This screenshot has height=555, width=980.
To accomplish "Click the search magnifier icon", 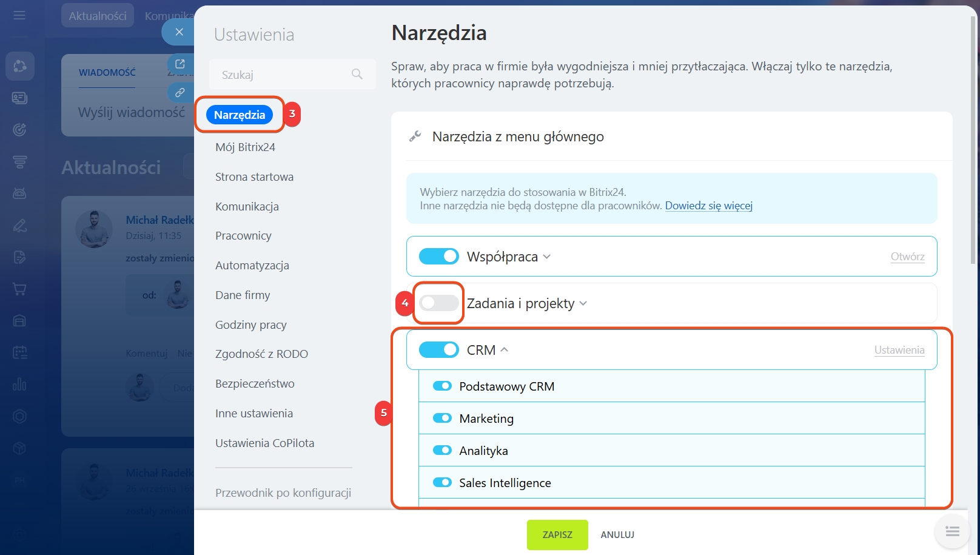I will pos(357,74).
